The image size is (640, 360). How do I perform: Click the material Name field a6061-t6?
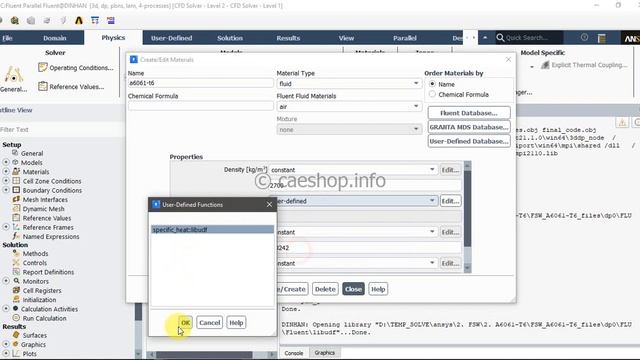coord(200,83)
